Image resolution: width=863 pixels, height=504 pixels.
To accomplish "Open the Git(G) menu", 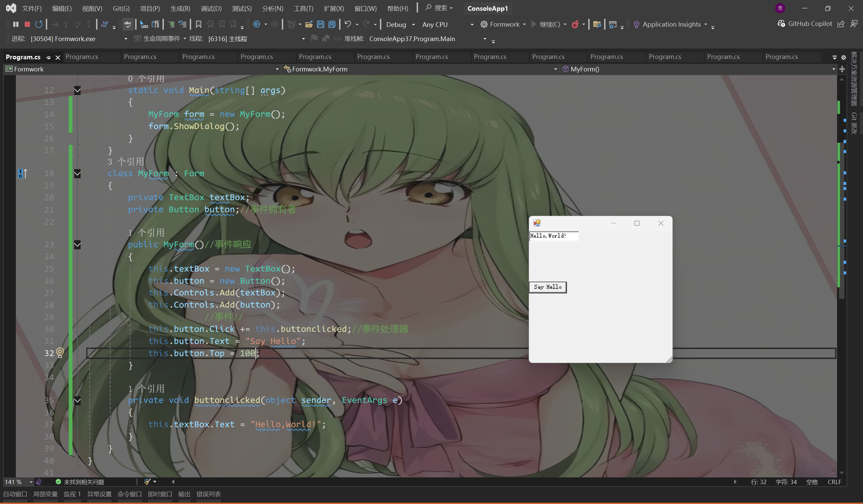I will 121,8.
